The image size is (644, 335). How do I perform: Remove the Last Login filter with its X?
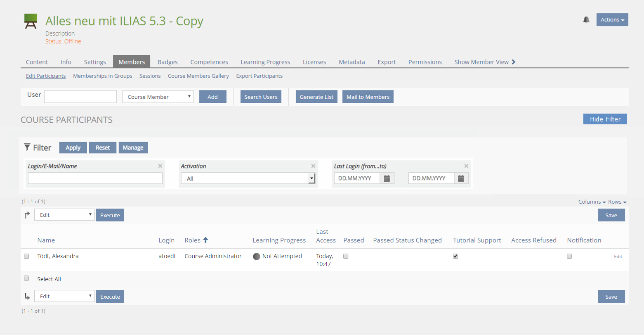click(466, 166)
